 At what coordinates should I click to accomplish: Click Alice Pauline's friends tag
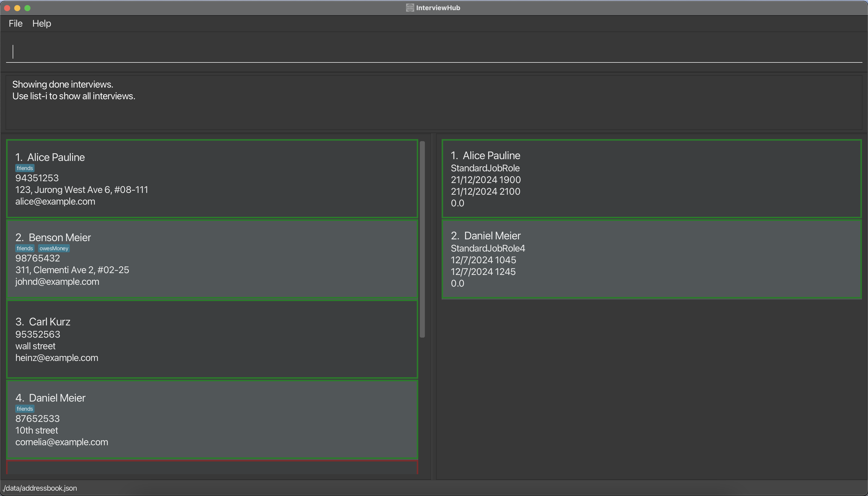[x=25, y=168]
